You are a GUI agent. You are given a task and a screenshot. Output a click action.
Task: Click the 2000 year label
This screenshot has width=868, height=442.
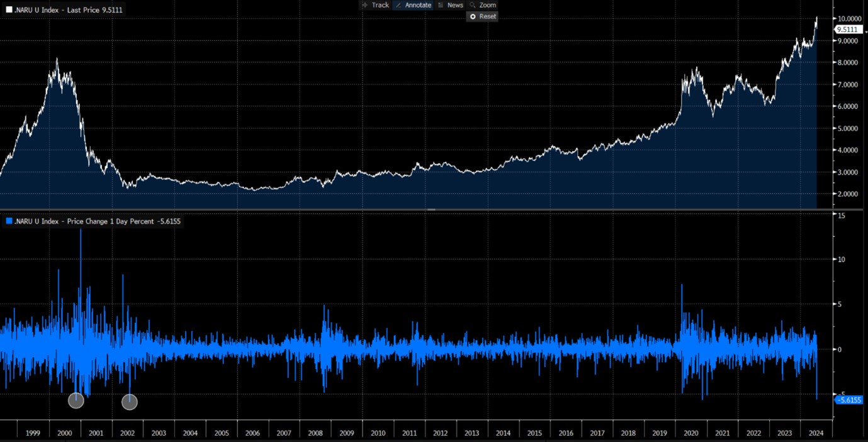[x=65, y=433]
